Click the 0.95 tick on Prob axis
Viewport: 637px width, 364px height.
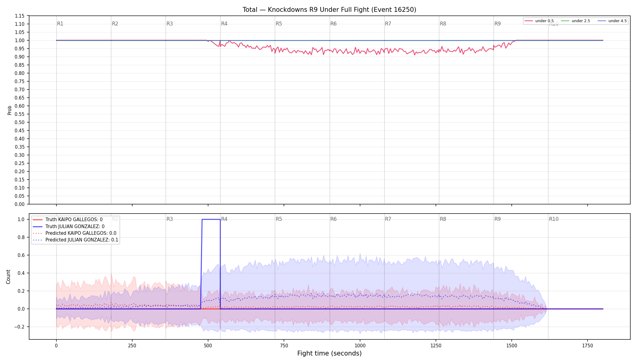point(20,49)
